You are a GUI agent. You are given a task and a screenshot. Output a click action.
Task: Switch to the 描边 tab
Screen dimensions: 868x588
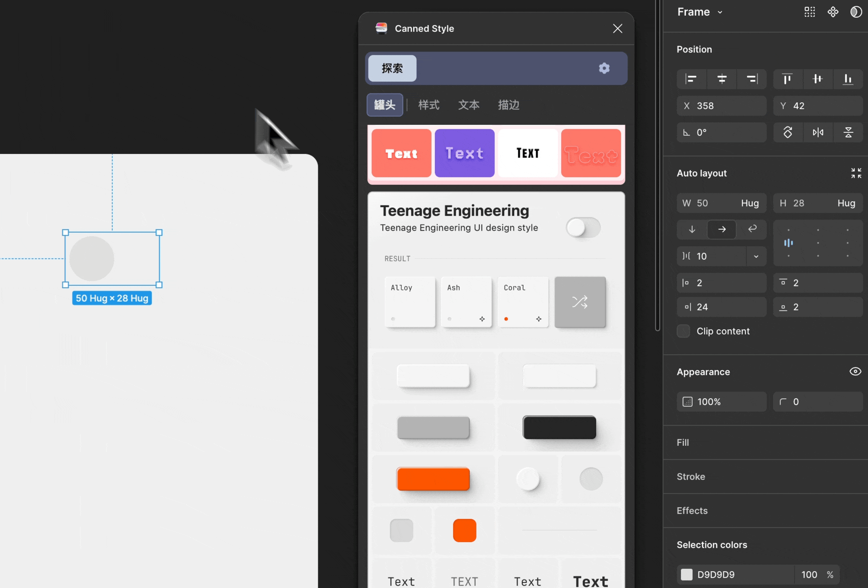click(508, 105)
